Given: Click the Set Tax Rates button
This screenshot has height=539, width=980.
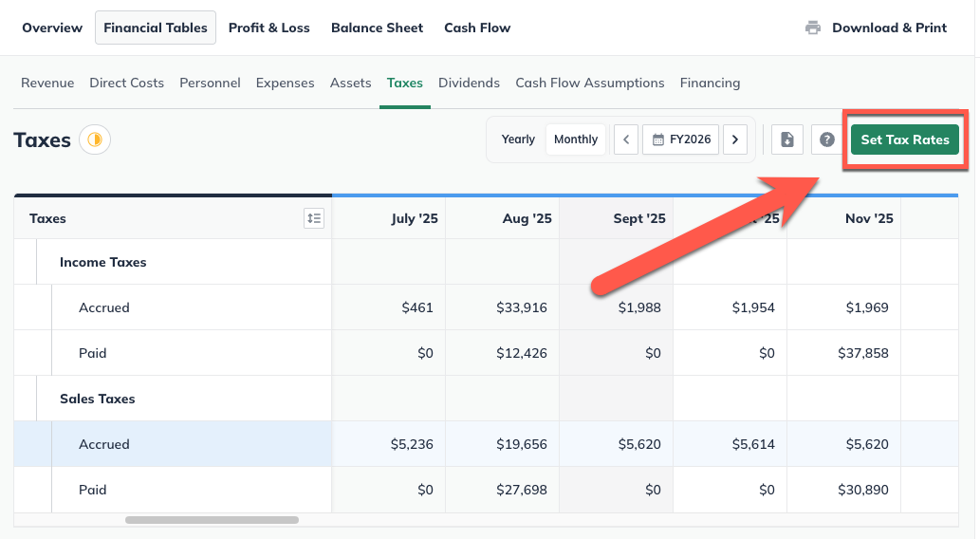Looking at the screenshot, I should (x=904, y=139).
